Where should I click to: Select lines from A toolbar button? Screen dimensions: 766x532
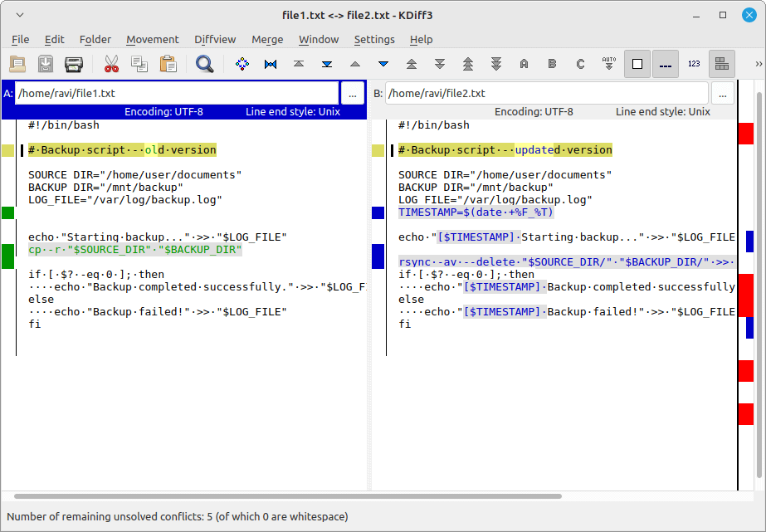[524, 64]
